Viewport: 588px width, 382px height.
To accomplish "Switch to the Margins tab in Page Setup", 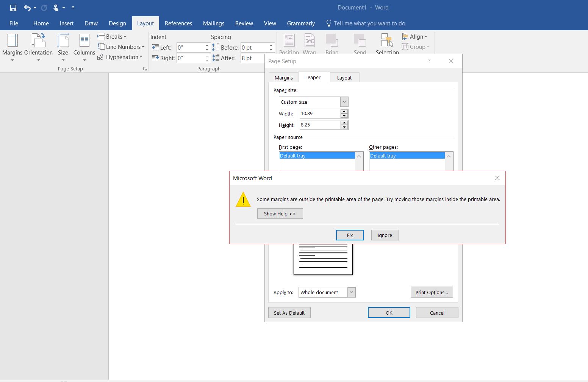I will (284, 78).
